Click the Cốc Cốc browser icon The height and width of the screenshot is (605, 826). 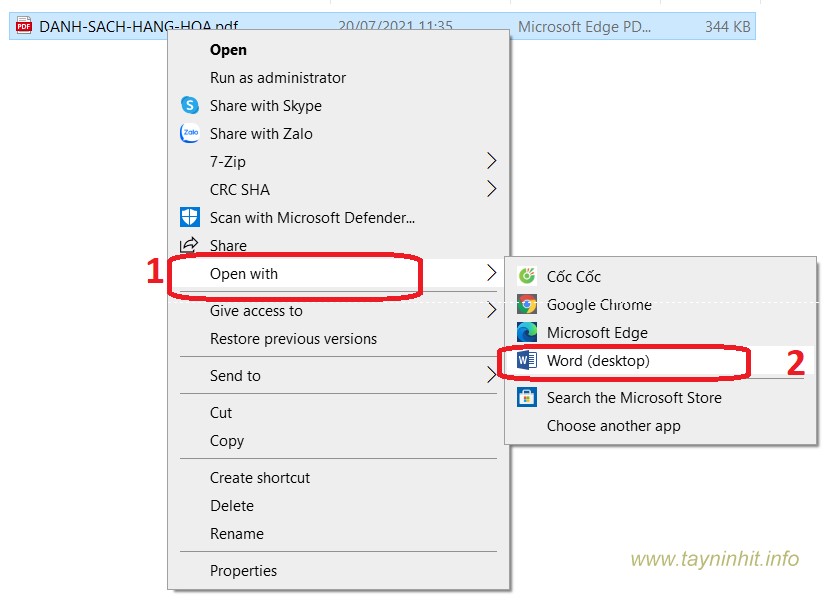tap(527, 276)
